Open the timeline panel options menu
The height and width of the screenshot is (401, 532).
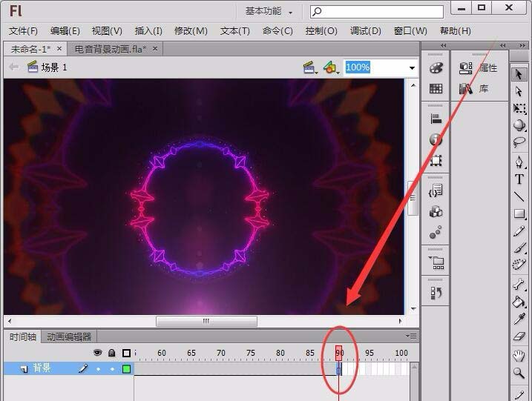click(411, 337)
